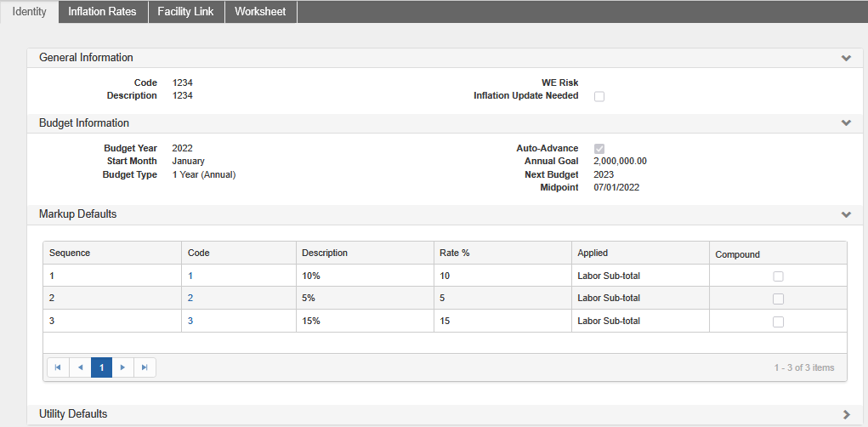Toggle Inflation Update Needed checkbox
Viewport: 868px width, 427px height.
pyautogui.click(x=599, y=96)
